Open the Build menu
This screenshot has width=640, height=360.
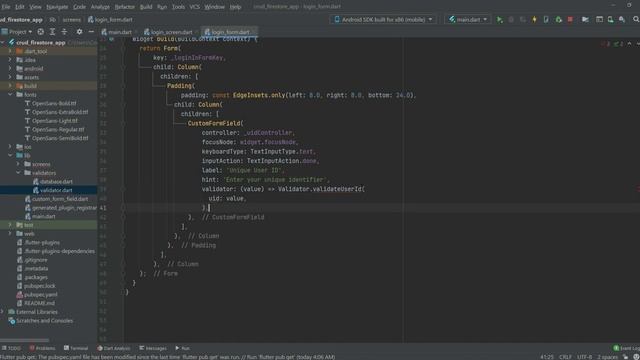pos(146,7)
